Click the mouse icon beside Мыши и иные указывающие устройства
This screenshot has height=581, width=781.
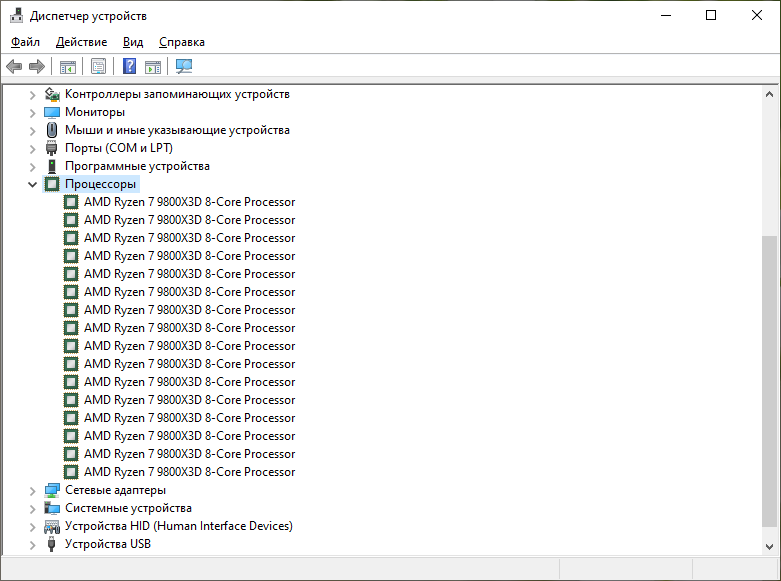click(52, 130)
